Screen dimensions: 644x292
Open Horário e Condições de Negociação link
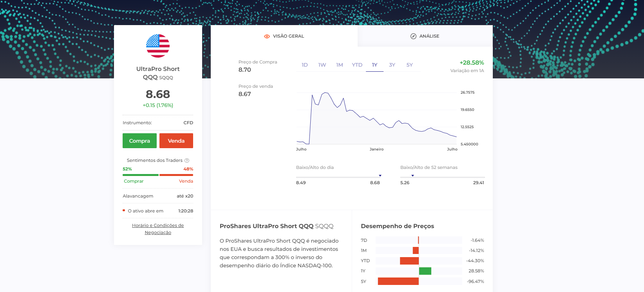click(158, 229)
